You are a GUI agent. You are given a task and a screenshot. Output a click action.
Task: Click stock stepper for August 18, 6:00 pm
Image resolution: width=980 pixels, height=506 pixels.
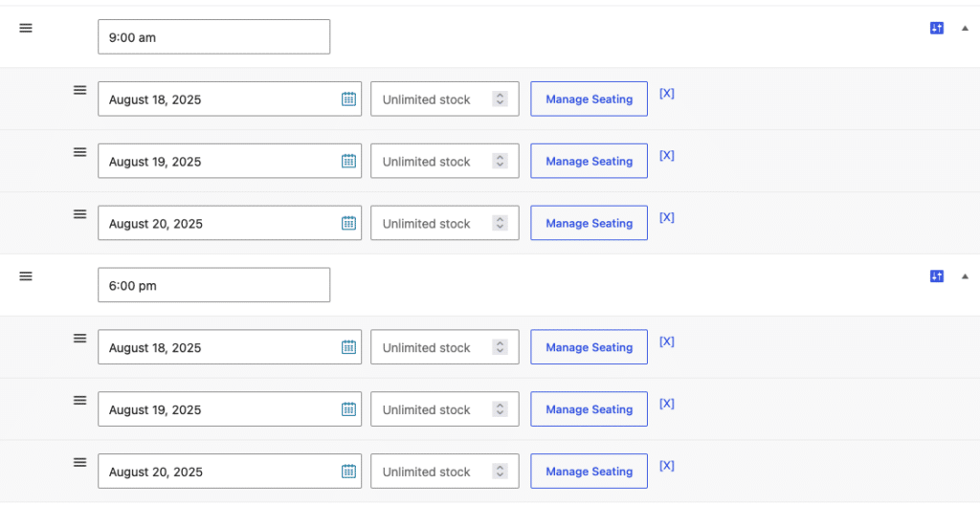pos(500,346)
